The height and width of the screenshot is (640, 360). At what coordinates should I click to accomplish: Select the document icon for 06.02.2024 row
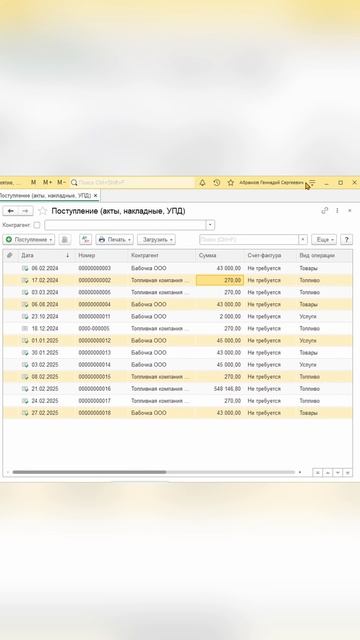click(25, 268)
